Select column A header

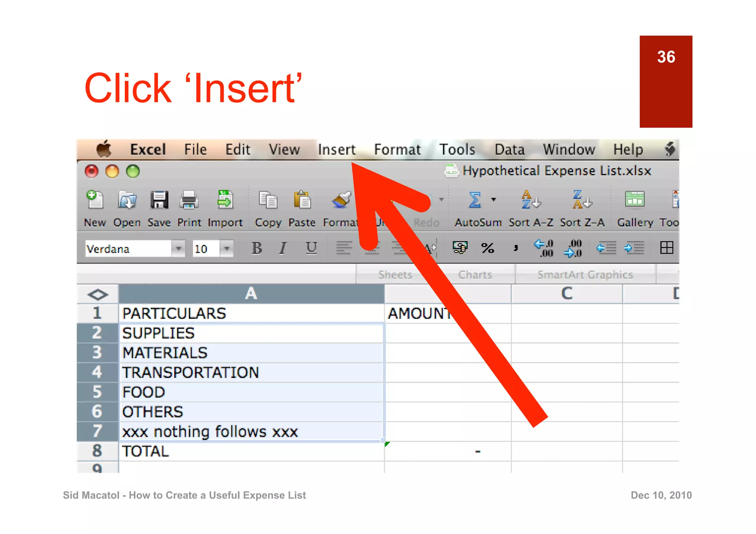(x=251, y=294)
